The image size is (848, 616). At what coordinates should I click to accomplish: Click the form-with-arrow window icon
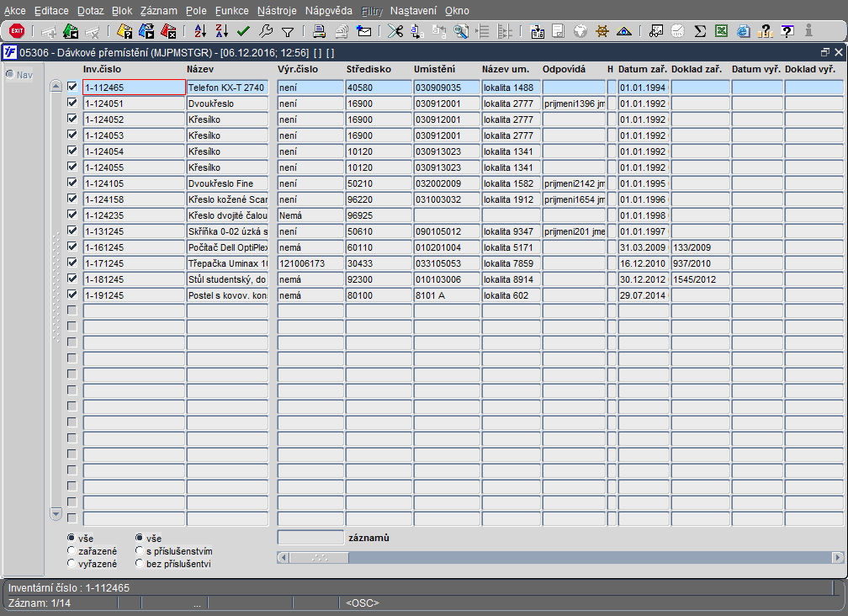[x=537, y=31]
